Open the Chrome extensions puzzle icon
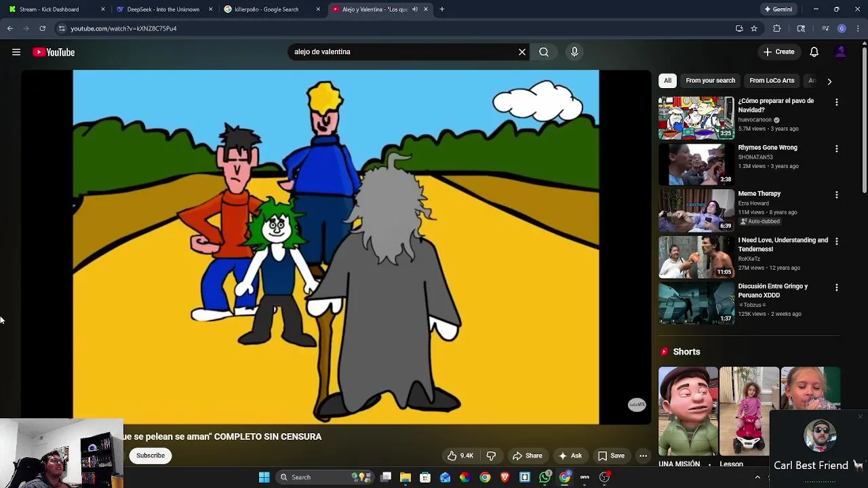 (776, 28)
